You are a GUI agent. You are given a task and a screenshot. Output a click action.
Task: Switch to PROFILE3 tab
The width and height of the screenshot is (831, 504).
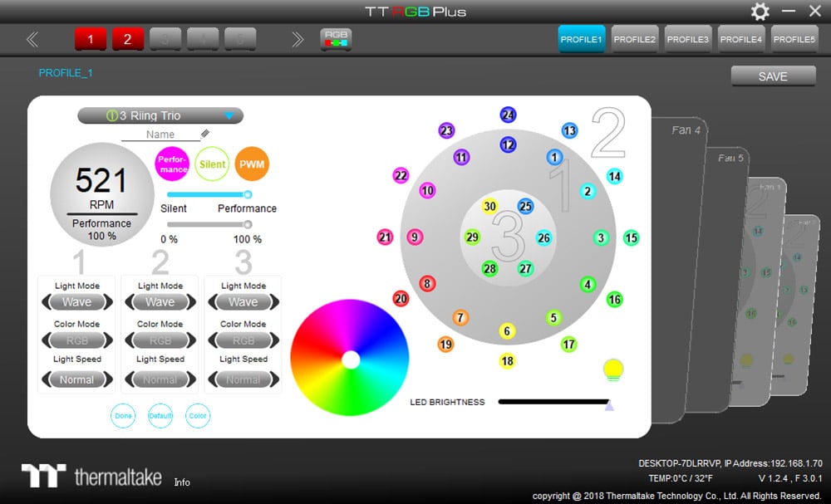point(688,39)
